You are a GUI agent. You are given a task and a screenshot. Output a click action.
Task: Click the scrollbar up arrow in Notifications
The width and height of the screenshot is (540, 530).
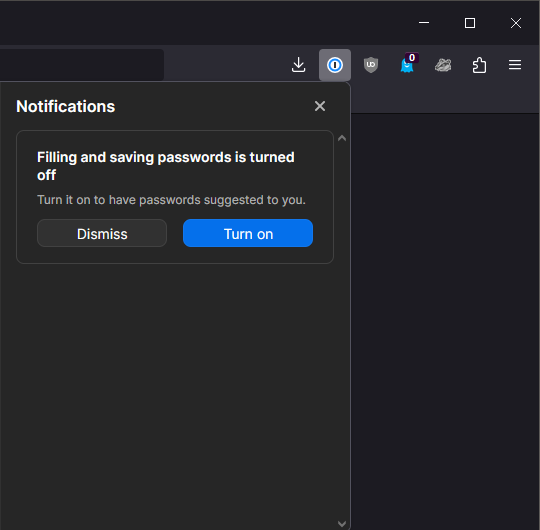(x=342, y=138)
